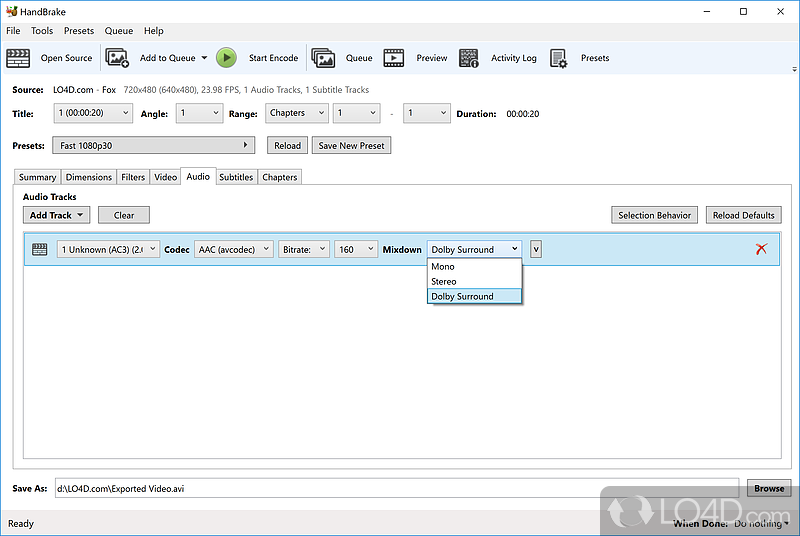Click the Reload preset button

[287, 145]
